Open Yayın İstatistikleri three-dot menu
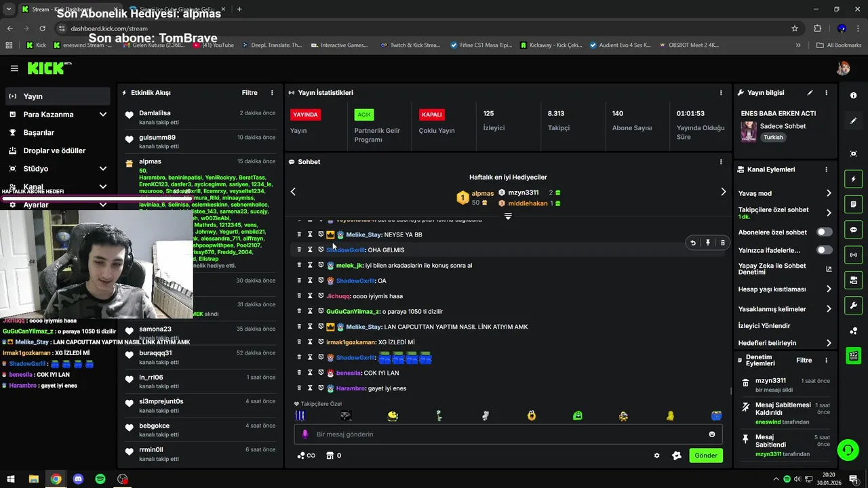 (721, 93)
